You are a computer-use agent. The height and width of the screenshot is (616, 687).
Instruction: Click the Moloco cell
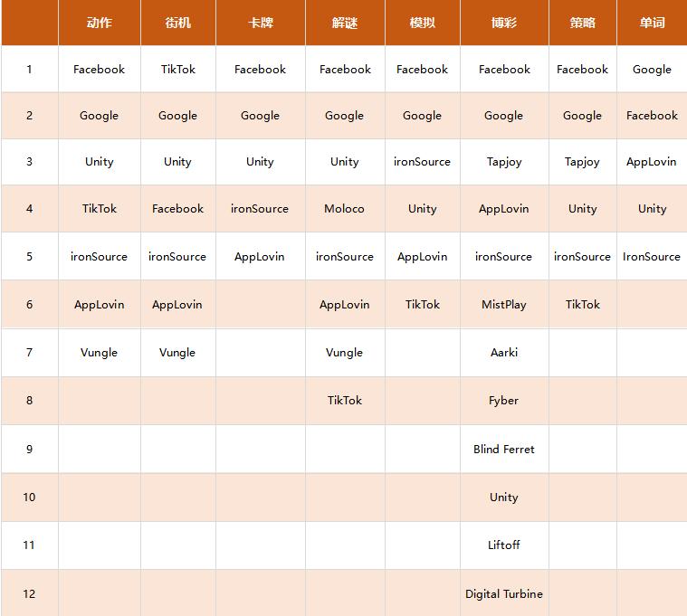click(344, 209)
